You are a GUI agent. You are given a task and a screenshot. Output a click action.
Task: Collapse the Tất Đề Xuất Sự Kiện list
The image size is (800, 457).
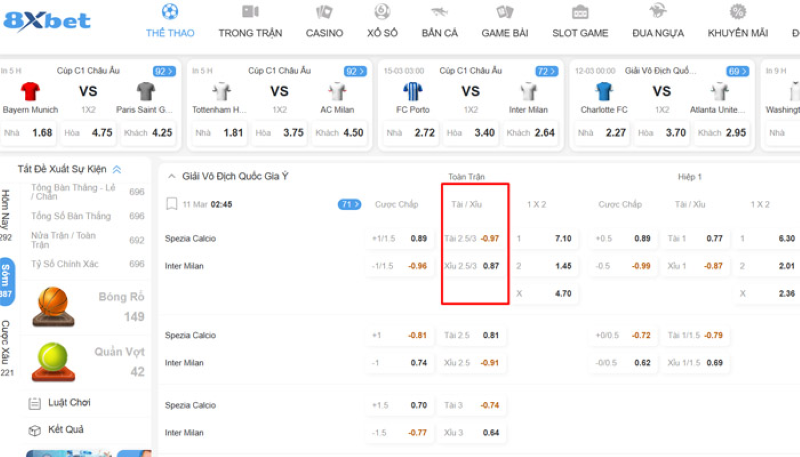[x=117, y=169]
